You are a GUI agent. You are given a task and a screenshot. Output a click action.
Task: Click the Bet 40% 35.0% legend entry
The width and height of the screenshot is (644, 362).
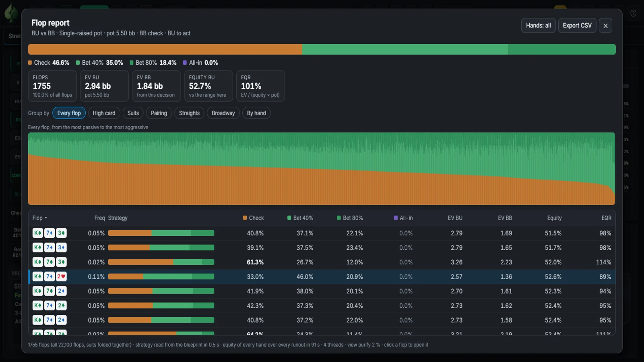tap(99, 63)
